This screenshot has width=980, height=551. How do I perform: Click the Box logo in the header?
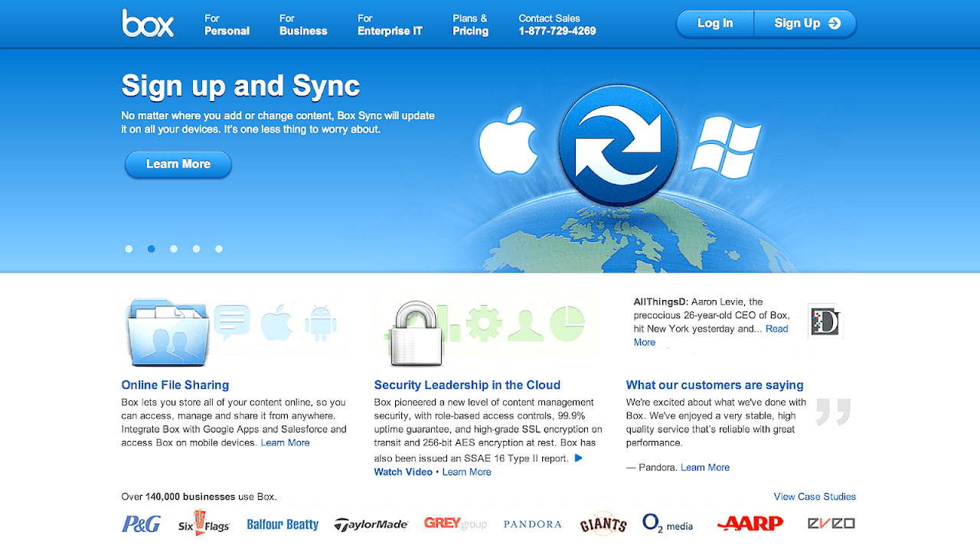click(148, 23)
